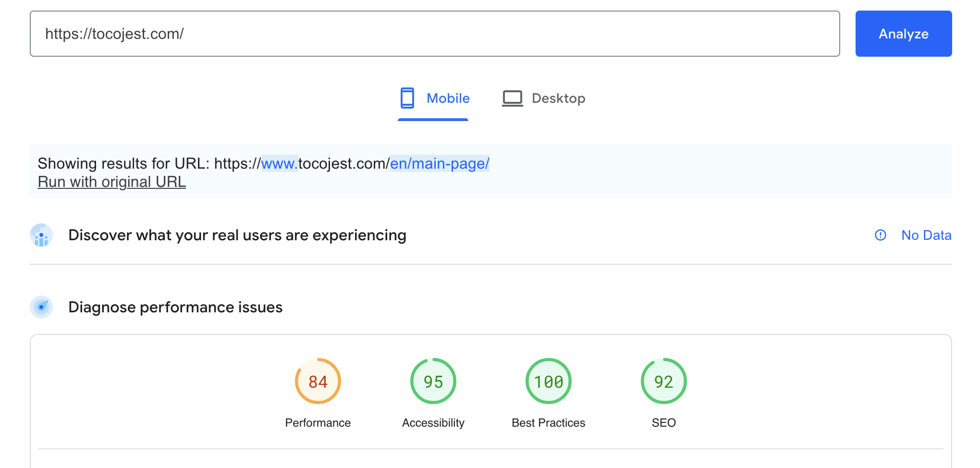The width and height of the screenshot is (980, 468).
Task: Switch to the Mobile tab
Action: pyautogui.click(x=433, y=99)
